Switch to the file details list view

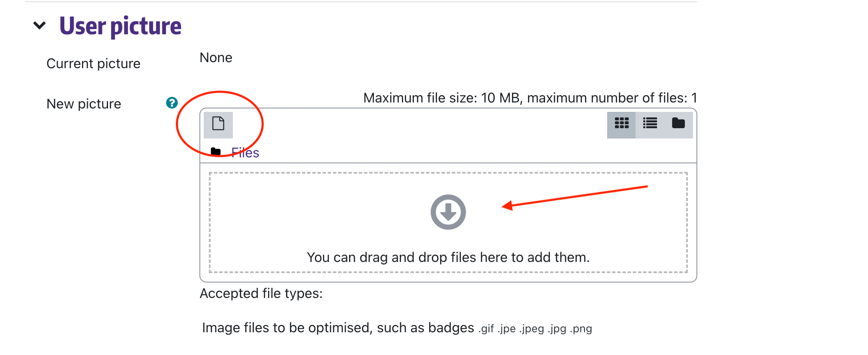click(x=650, y=124)
